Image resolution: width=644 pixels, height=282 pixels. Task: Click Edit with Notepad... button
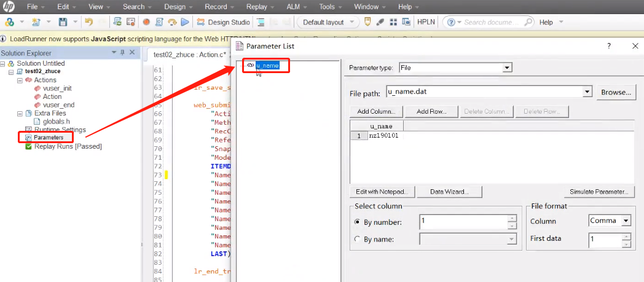[382, 192]
